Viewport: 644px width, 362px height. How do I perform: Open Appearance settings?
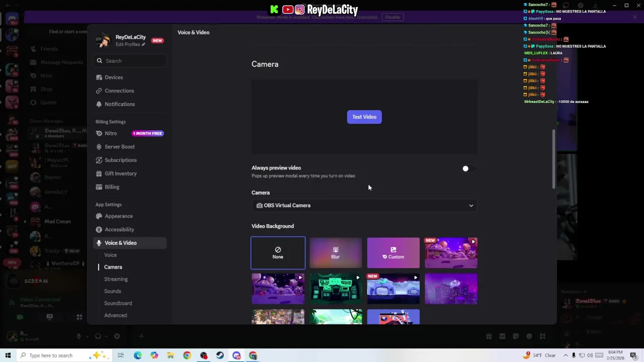pos(130,216)
